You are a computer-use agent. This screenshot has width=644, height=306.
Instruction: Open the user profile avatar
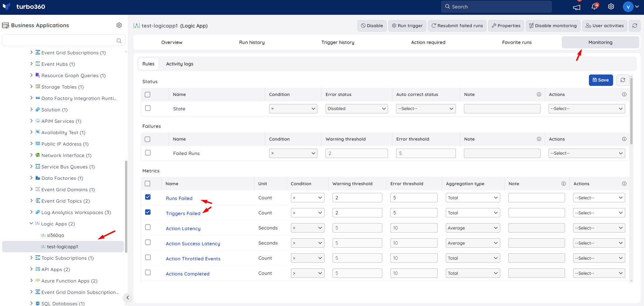(x=628, y=7)
